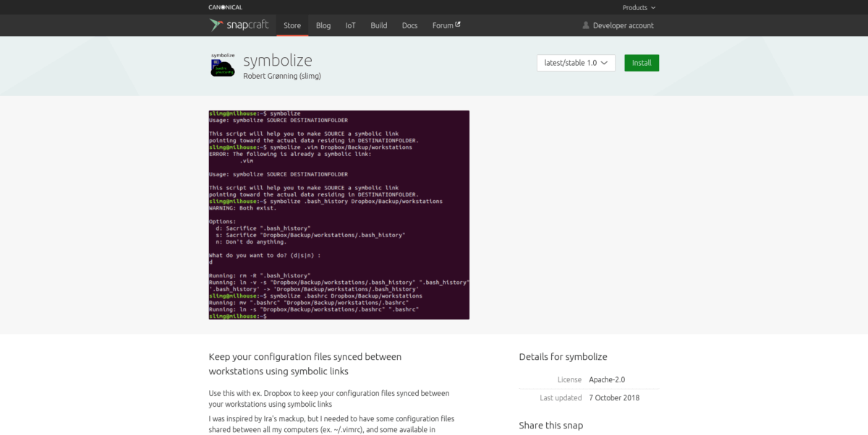
Task: Install the symbolize snap
Action: coord(642,63)
